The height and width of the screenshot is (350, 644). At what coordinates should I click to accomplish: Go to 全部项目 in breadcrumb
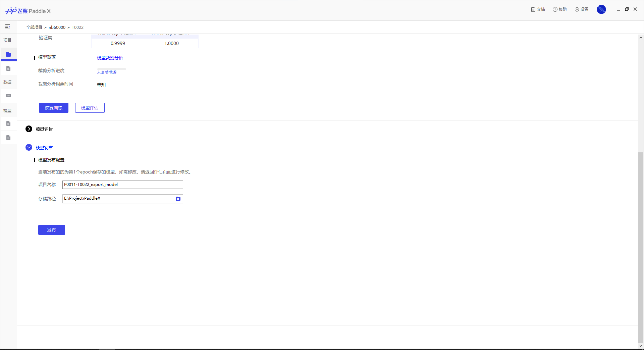coord(34,28)
